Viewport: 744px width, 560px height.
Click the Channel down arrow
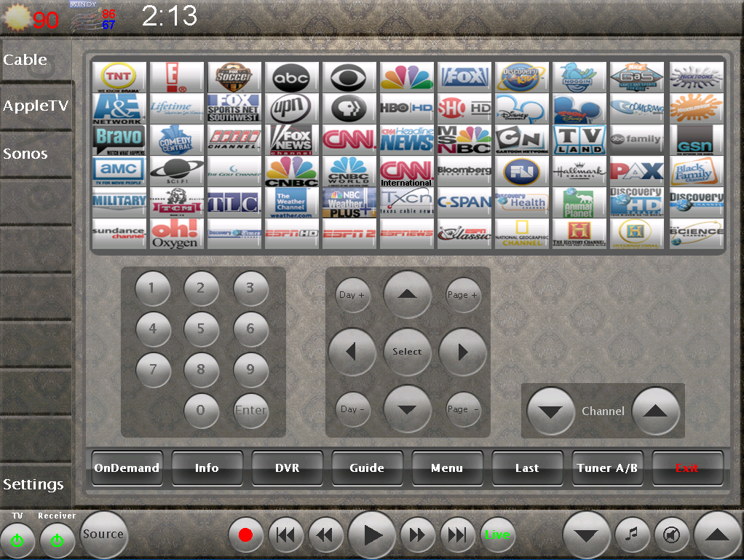[550, 411]
